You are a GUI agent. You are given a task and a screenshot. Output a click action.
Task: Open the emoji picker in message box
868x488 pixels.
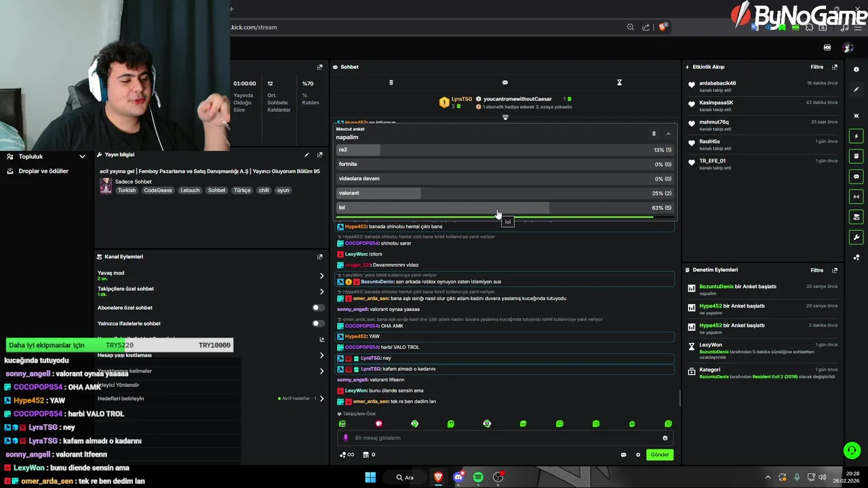pos(665,438)
